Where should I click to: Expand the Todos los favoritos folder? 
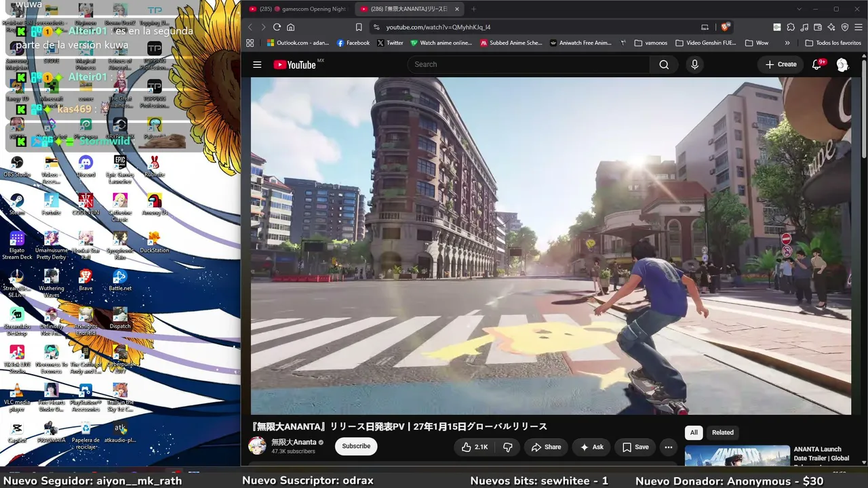point(833,43)
